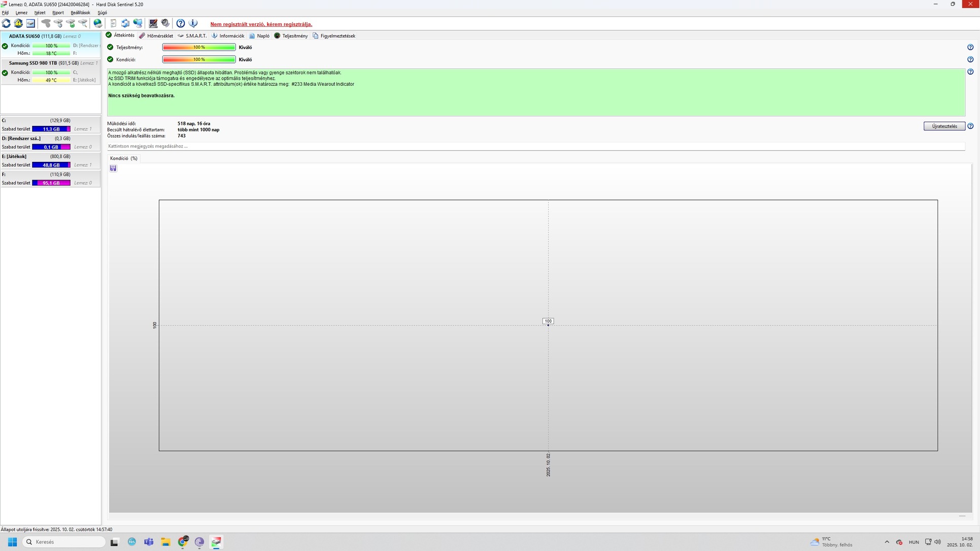Click the globe with disk toolbar icon
The height and width of the screenshot is (551, 980).
(x=98, y=23)
